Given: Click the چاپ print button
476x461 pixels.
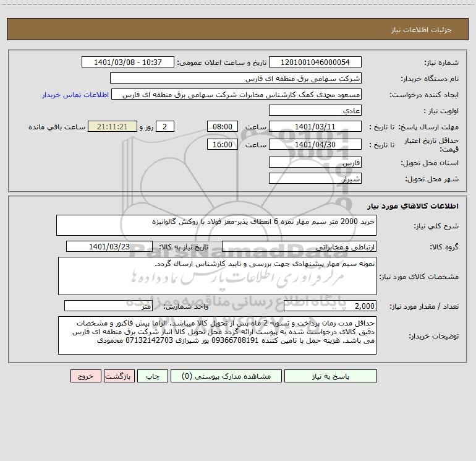Looking at the screenshot, I should [x=153, y=376].
